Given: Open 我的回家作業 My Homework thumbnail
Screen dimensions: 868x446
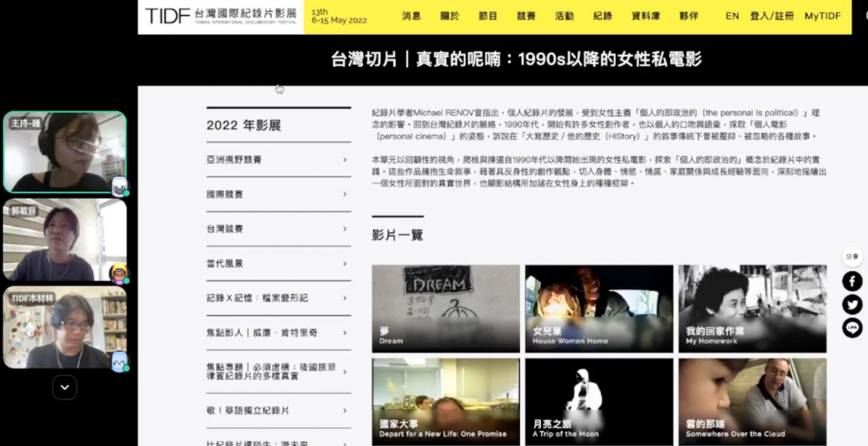Looking at the screenshot, I should pyautogui.click(x=752, y=309).
